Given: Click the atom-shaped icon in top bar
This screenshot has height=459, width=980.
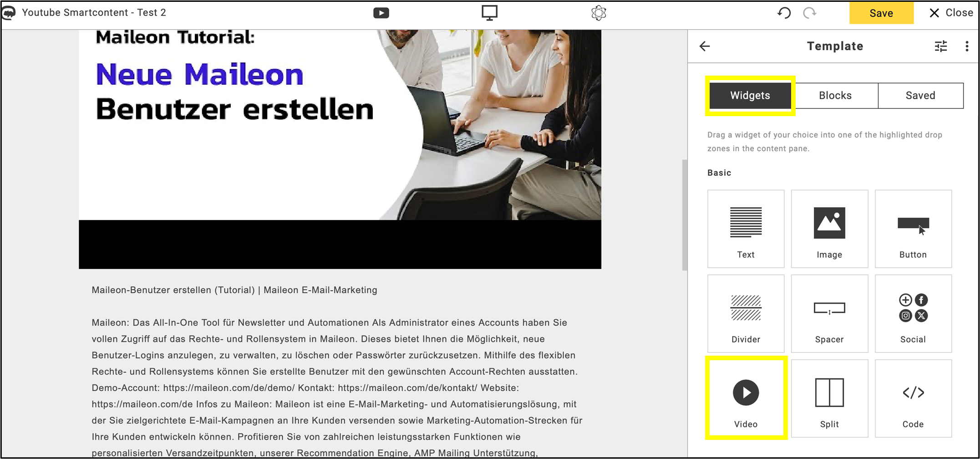Looking at the screenshot, I should tap(599, 13).
